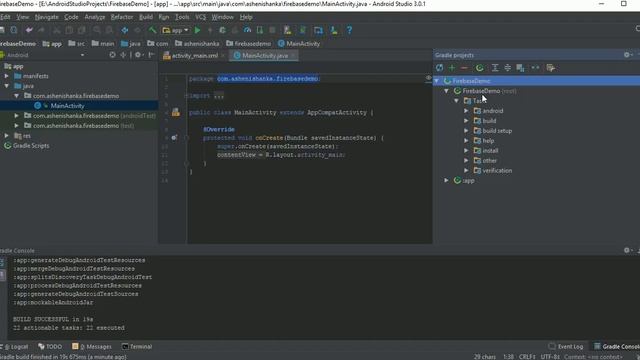Expand the build Gradle task group
This screenshot has width=640, height=360.
click(466, 120)
